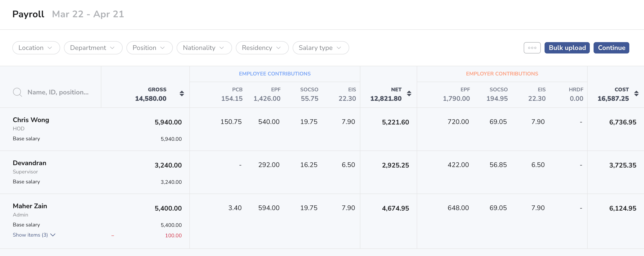This screenshot has width=644, height=256.
Task: Click the Bulk upload button
Action: 567,48
